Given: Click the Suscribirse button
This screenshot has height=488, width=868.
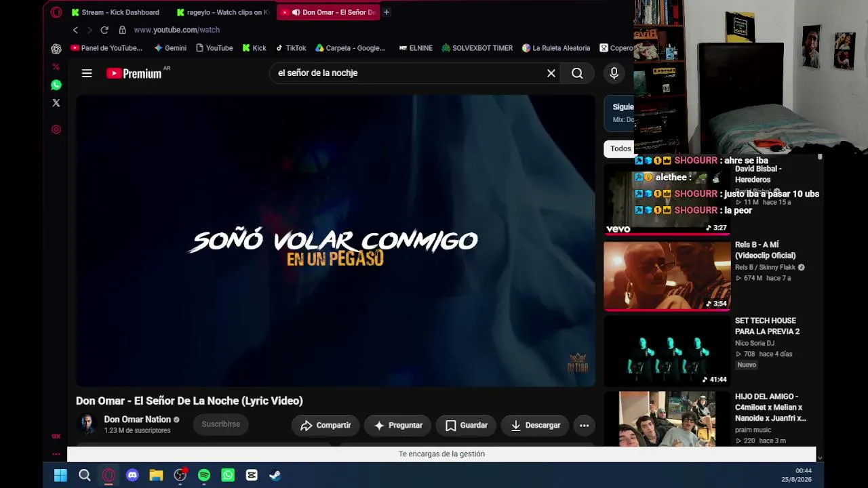Looking at the screenshot, I should click(x=221, y=424).
